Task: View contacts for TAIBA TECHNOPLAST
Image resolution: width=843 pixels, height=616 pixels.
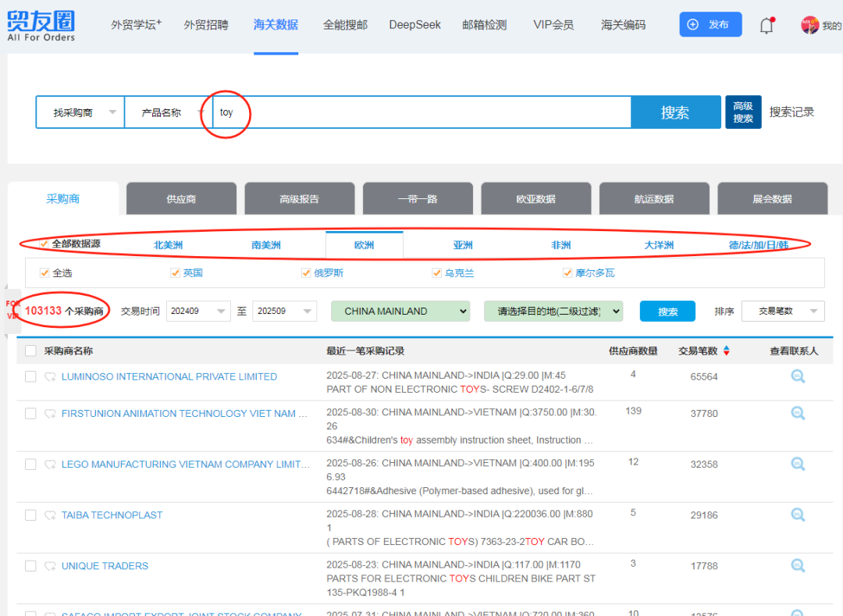Action: (797, 515)
